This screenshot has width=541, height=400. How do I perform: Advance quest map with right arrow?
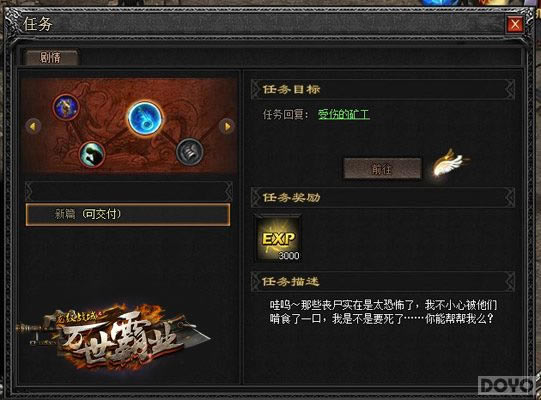[227, 126]
